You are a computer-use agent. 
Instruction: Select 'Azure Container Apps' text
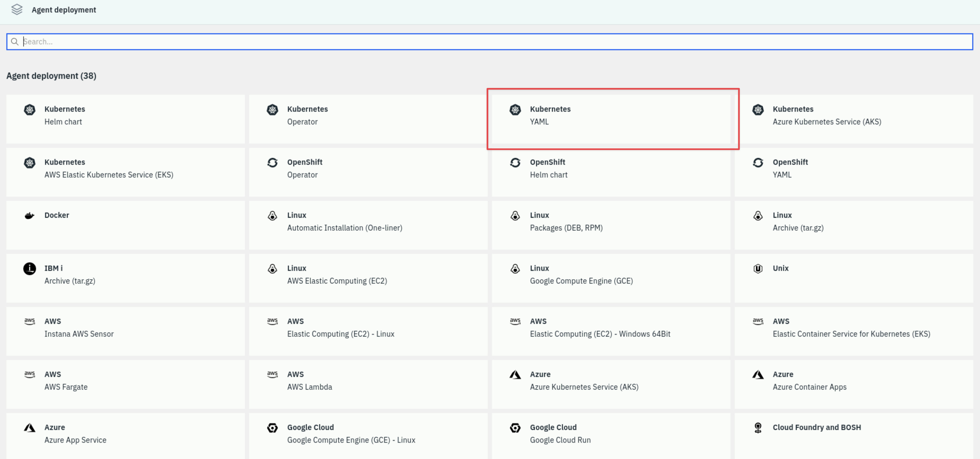coord(810,387)
